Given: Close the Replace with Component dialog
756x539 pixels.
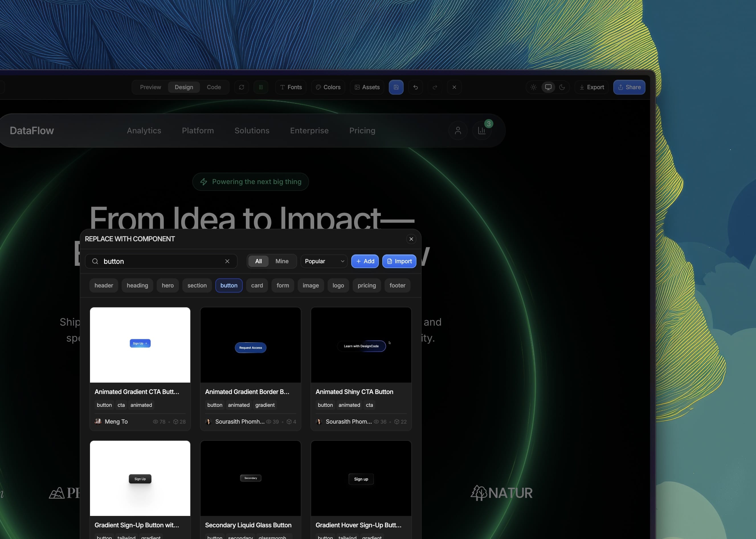Looking at the screenshot, I should coord(411,239).
